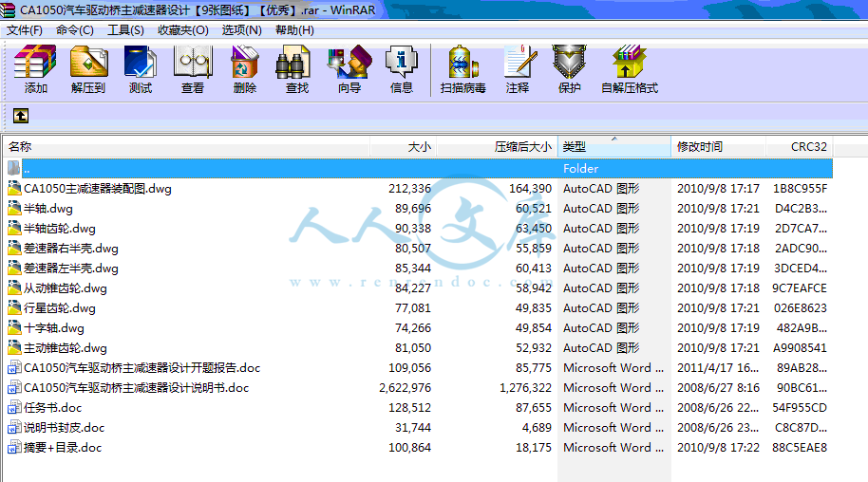Select 摘要+目录.doc file
Viewport: 868px width, 482px height.
[63, 448]
